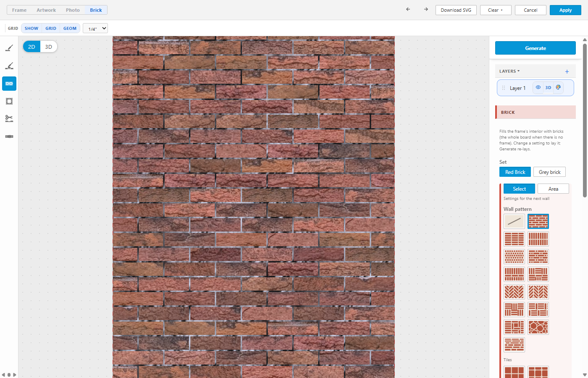This screenshot has height=378, width=588.
Task: Toggle grid SHOW option
Action: pos(31,29)
